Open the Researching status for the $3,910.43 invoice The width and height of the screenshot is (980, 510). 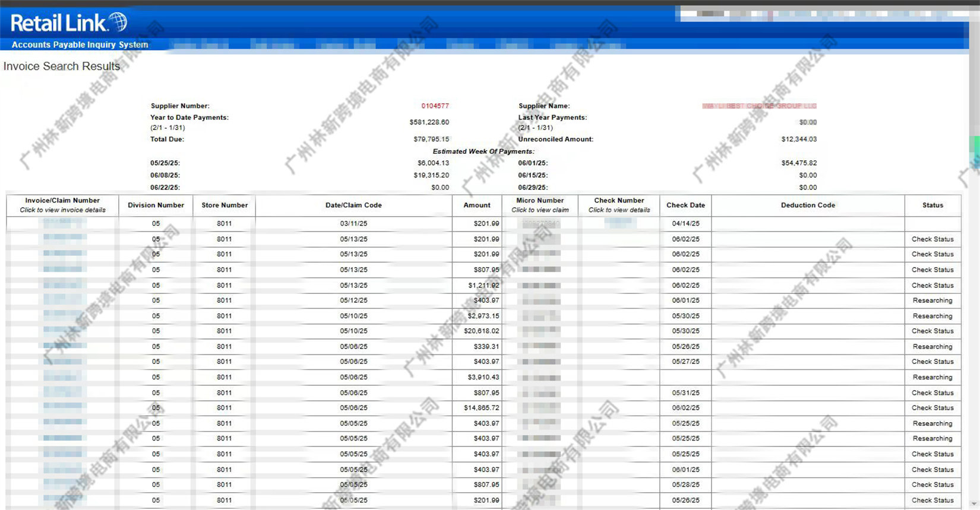[x=932, y=378]
